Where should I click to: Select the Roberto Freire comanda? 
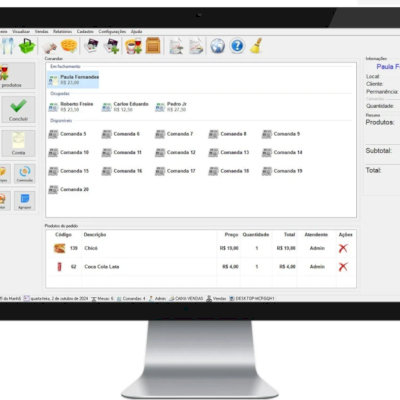click(71, 107)
